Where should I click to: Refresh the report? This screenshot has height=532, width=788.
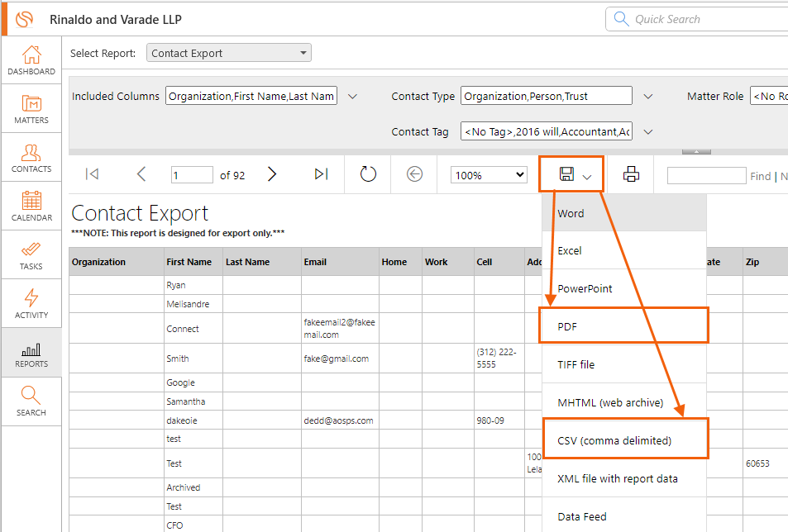click(x=368, y=174)
